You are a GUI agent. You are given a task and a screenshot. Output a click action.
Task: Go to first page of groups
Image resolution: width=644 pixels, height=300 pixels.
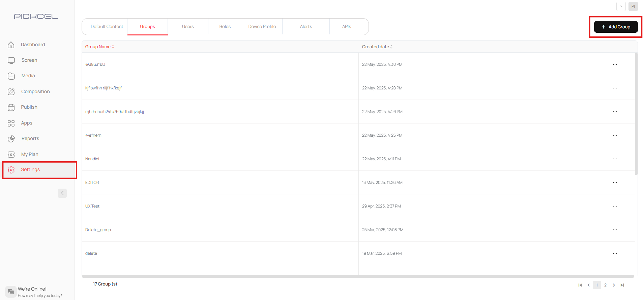click(x=580, y=285)
